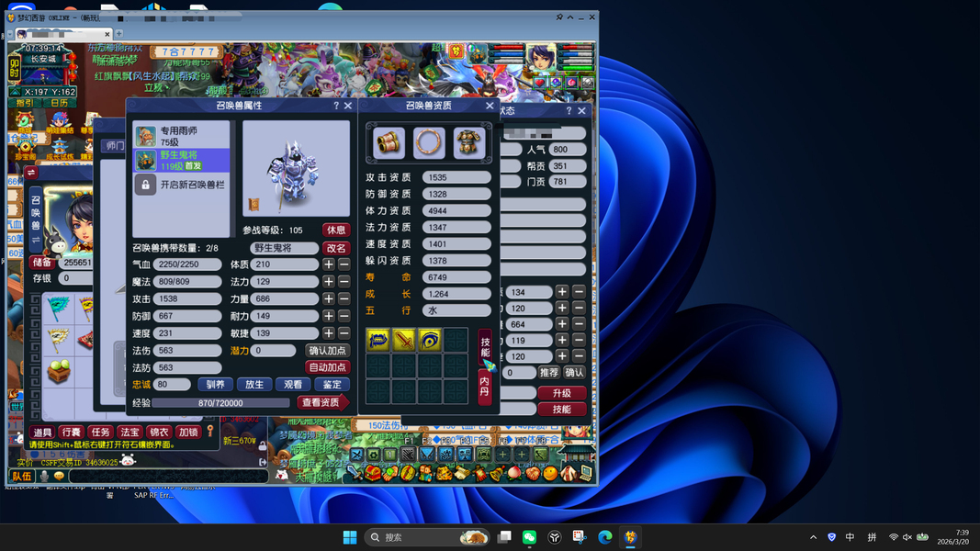Open the red treasure chest toolbar icon
Image resolution: width=980 pixels, height=551 pixels.
(373, 473)
